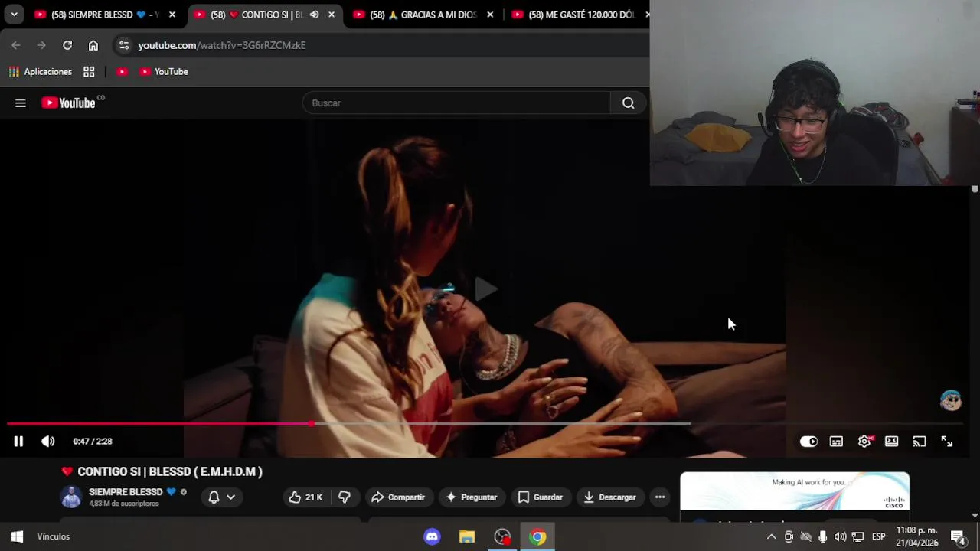Image resolution: width=980 pixels, height=551 pixels.
Task: Exit full window with the fullscreen icon
Action: 947,442
